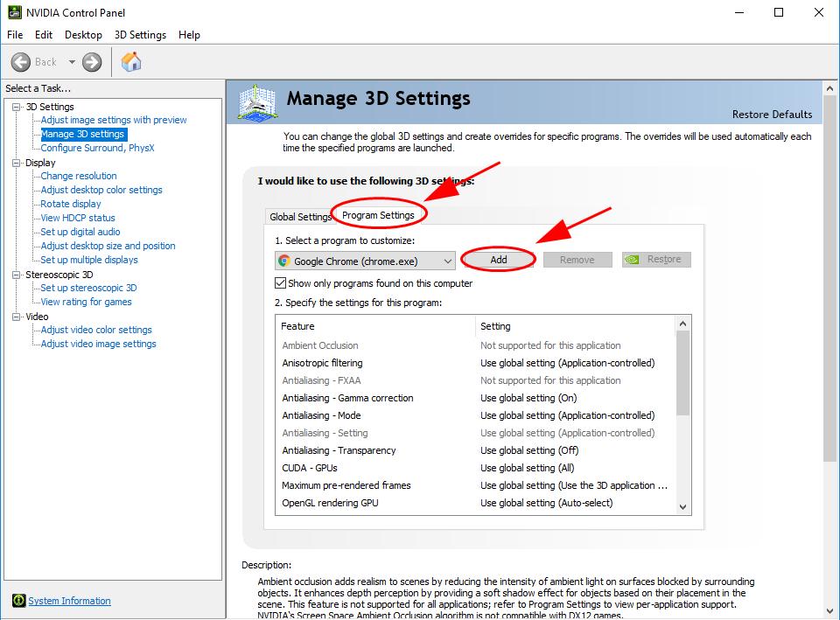Click the settings list scroll down arrow
Viewport: 840px width, 620px height.
pyautogui.click(x=683, y=506)
